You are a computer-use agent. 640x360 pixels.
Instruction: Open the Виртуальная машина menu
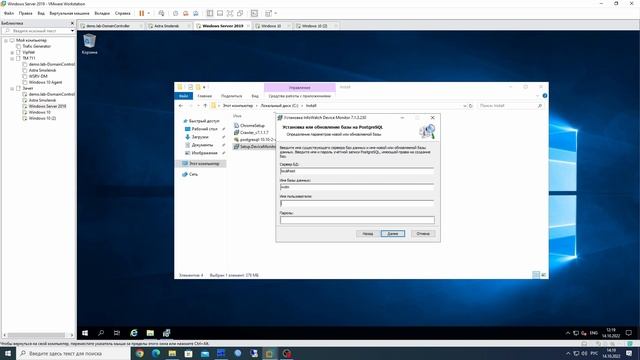pyautogui.click(x=69, y=13)
